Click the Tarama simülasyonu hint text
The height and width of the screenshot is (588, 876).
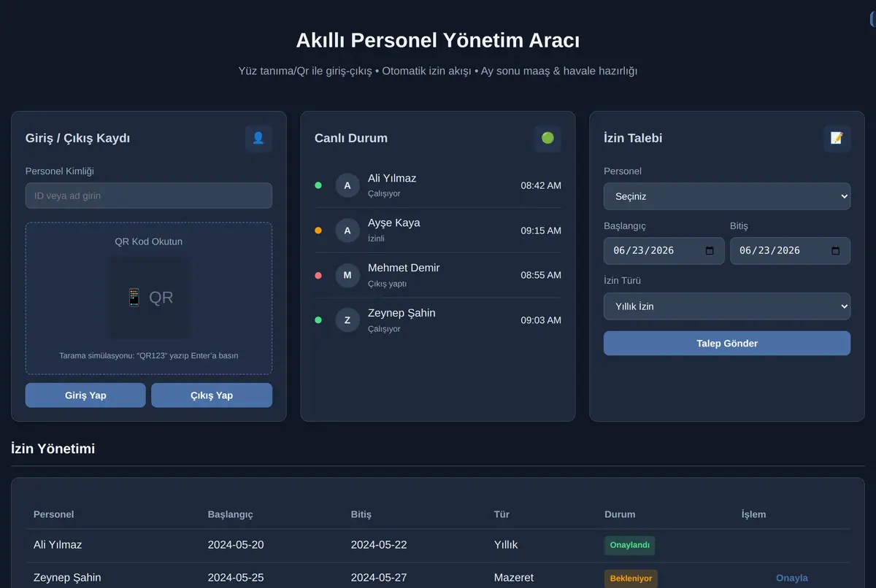[149, 356]
